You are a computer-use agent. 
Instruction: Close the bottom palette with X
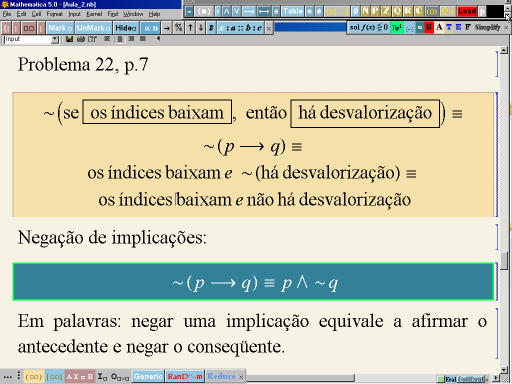(241, 377)
